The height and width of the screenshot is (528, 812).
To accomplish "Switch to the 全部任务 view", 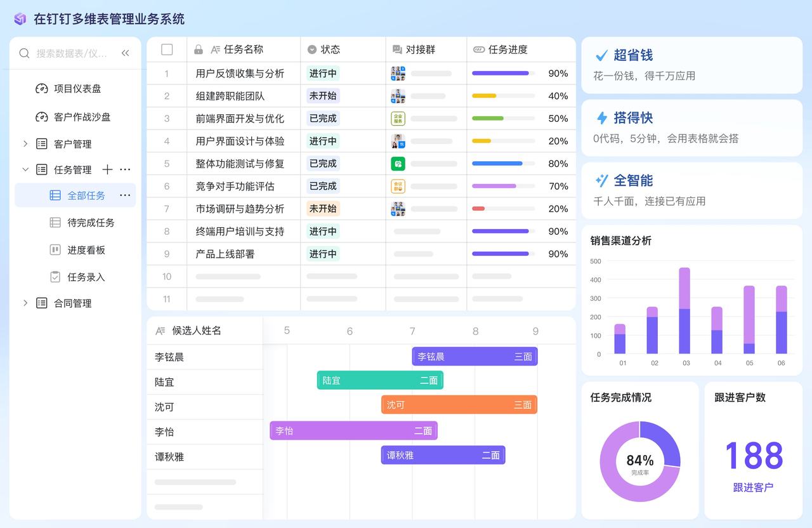I will pos(75,195).
